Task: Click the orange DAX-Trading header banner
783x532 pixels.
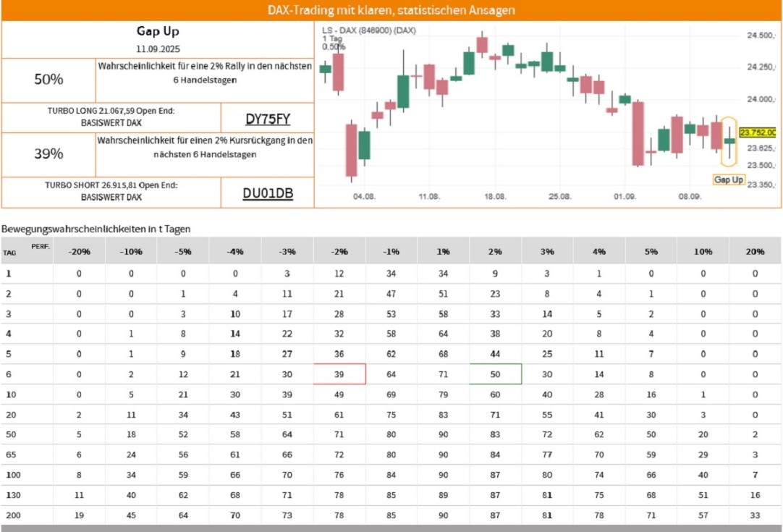Action: tap(392, 10)
